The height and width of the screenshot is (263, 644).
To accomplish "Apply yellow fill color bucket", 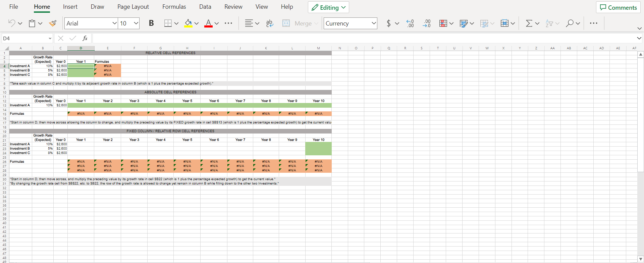I will [x=188, y=23].
